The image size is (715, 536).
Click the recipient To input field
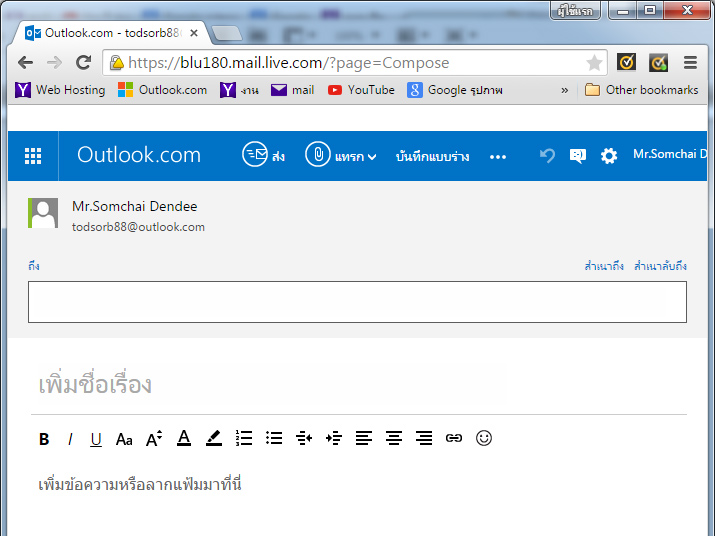pos(357,302)
